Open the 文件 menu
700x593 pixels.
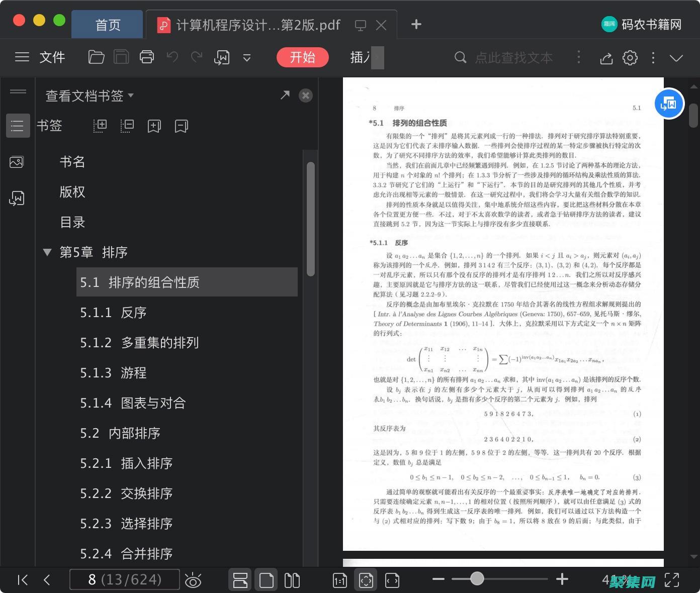(x=52, y=57)
